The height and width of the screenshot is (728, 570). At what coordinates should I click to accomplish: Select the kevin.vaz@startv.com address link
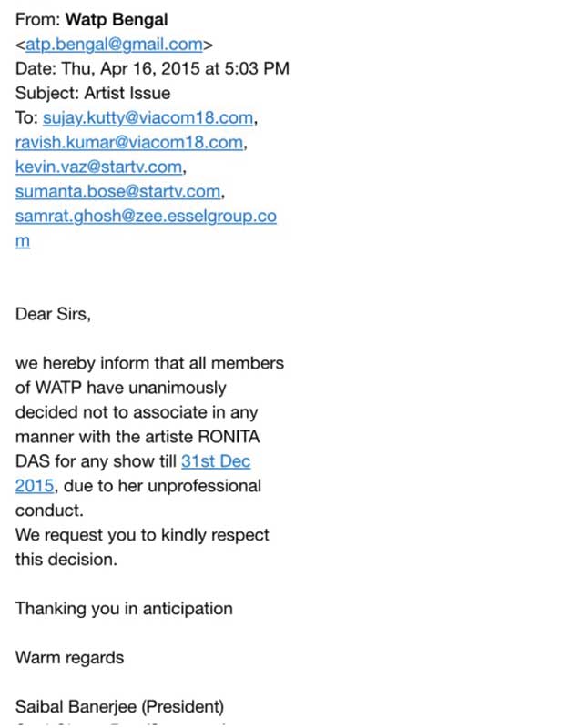[99, 167]
